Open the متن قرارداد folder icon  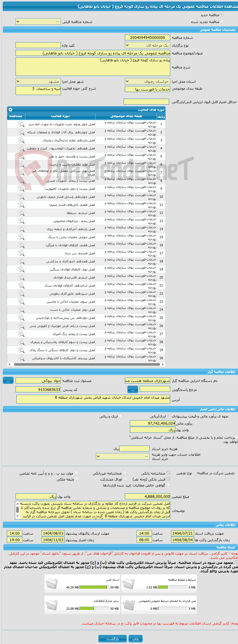(x=128, y=605)
